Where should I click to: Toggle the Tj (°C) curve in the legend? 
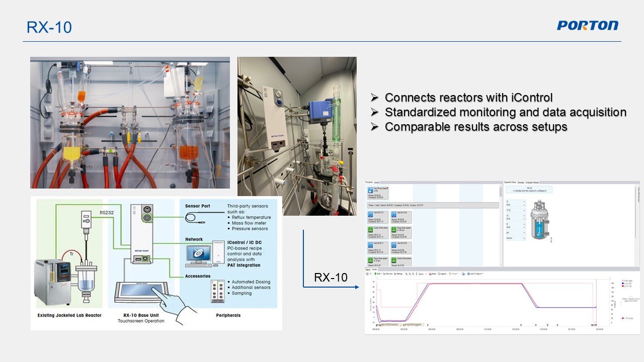click(x=629, y=284)
